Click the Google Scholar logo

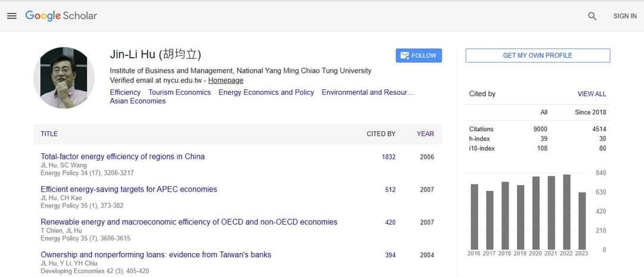tap(61, 16)
